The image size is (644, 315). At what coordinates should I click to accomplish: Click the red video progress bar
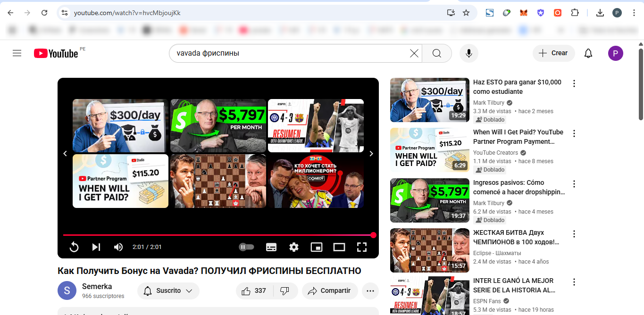(x=218, y=235)
